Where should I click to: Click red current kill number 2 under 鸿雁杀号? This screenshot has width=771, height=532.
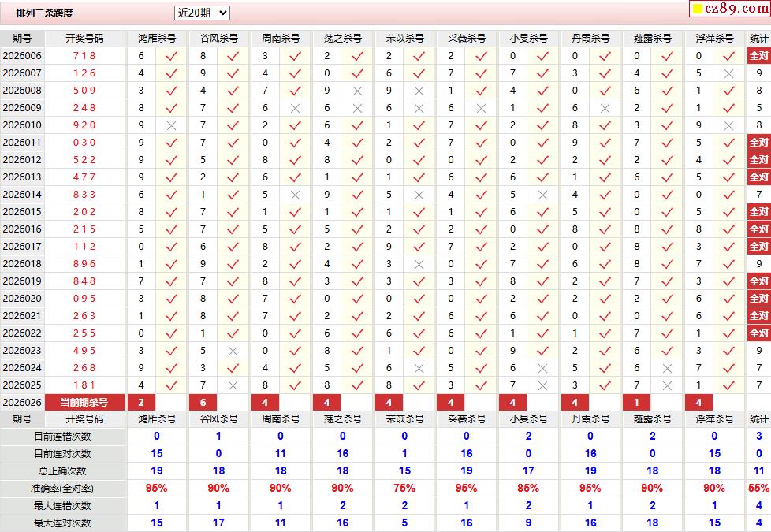click(x=141, y=402)
